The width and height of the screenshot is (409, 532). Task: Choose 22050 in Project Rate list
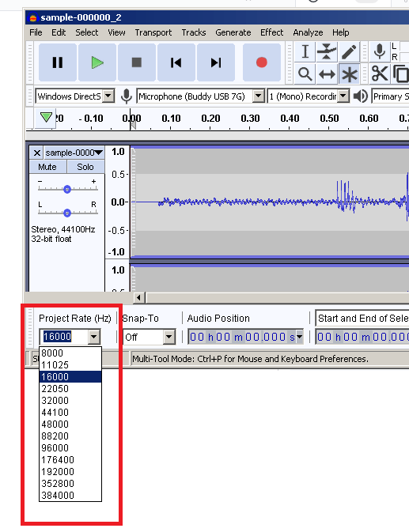70,388
